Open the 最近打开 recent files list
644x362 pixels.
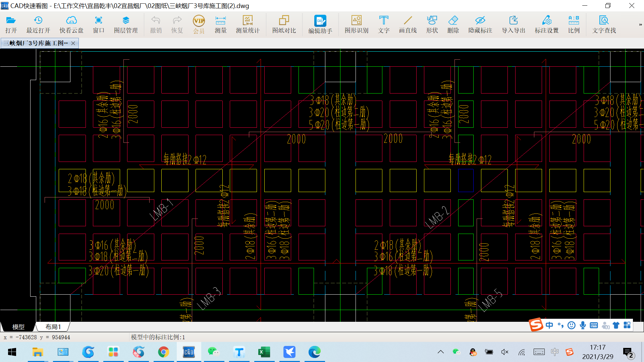coord(38,24)
